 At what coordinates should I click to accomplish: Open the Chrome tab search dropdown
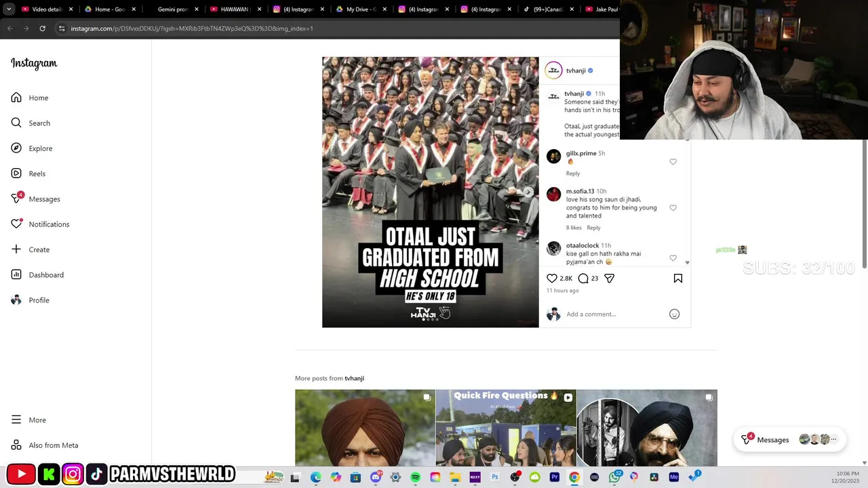pyautogui.click(x=9, y=9)
